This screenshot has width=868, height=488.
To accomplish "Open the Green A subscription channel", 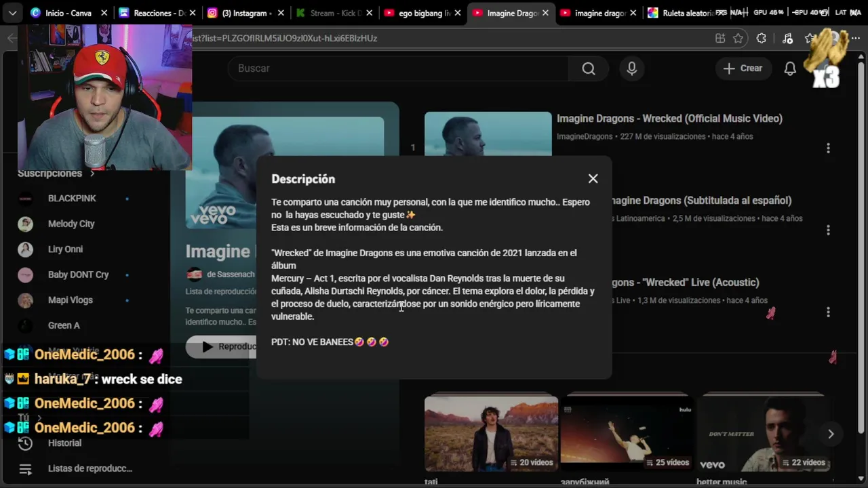I will point(64,325).
